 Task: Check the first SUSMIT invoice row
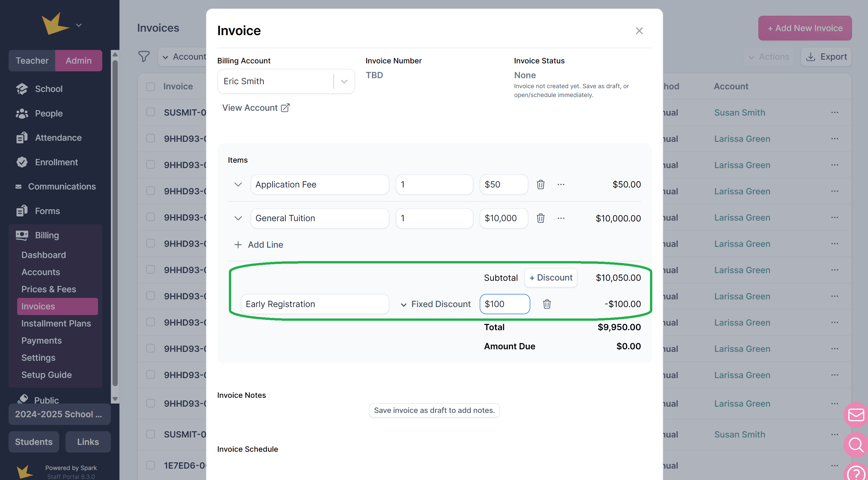click(x=151, y=112)
